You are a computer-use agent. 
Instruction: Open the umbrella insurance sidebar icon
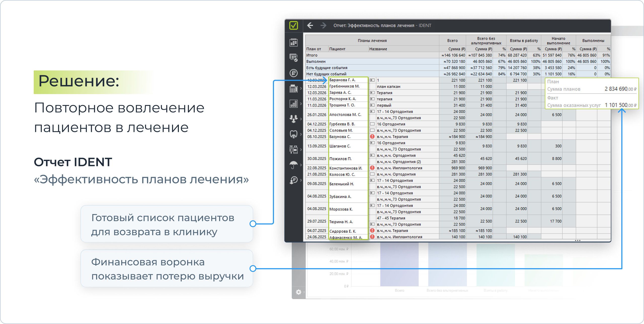point(294,165)
